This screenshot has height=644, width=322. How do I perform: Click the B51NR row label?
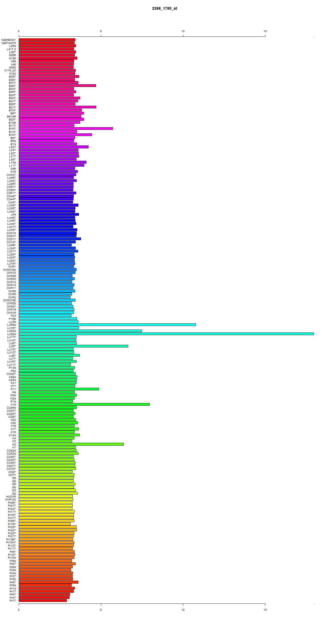click(11, 117)
